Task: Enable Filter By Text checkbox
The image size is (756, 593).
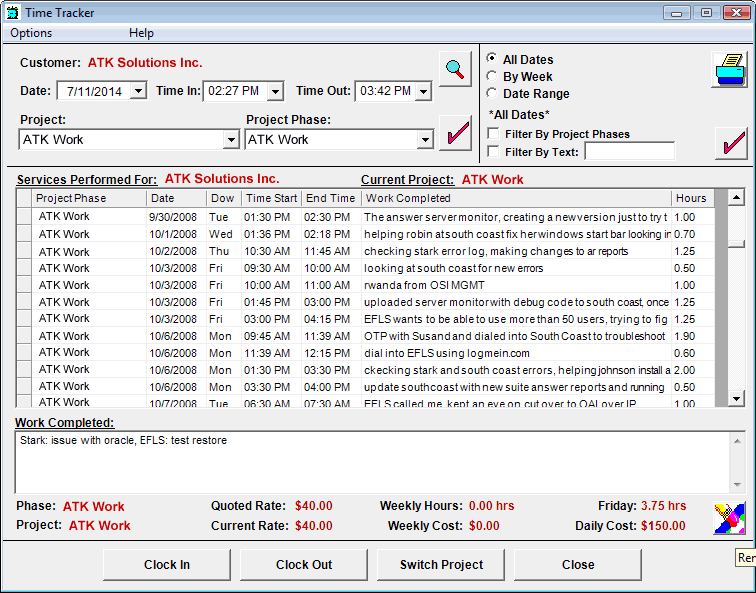Action: point(493,152)
